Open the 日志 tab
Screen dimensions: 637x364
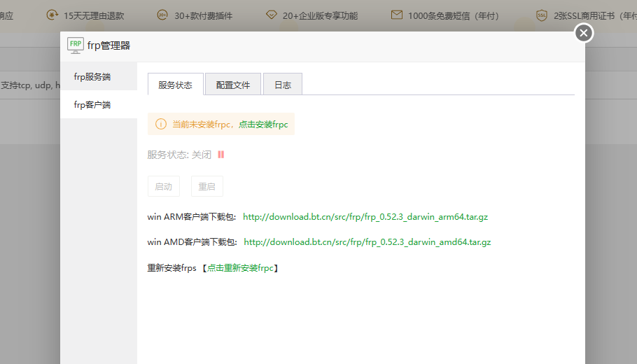(x=283, y=85)
